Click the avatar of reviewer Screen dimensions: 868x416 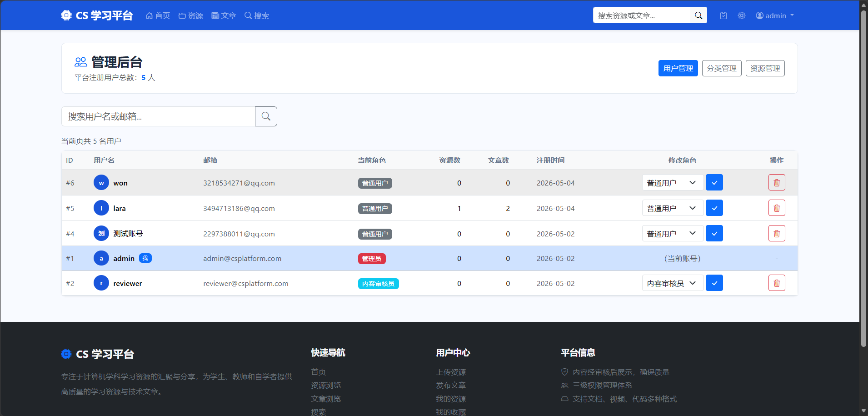coord(101,283)
